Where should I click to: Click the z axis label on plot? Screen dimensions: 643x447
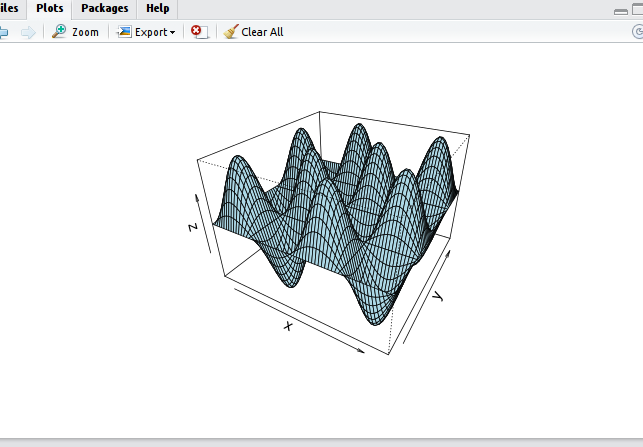coord(193,227)
